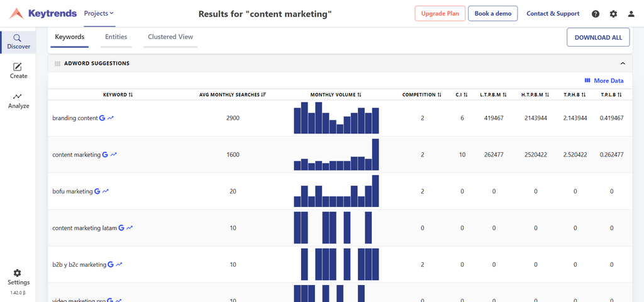The image size is (644, 302).
Task: Click the Google icon next to content marketing latam
Action: pyautogui.click(x=121, y=228)
